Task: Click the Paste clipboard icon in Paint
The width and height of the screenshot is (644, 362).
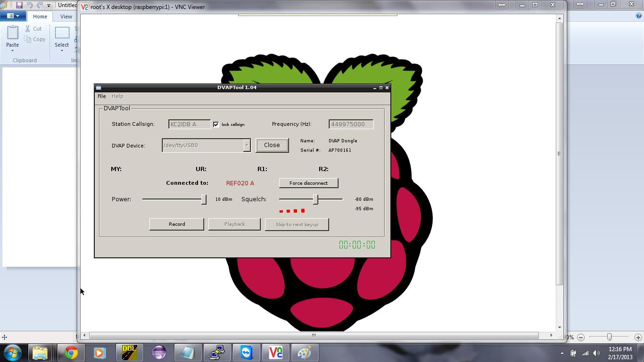Action: pyautogui.click(x=13, y=33)
